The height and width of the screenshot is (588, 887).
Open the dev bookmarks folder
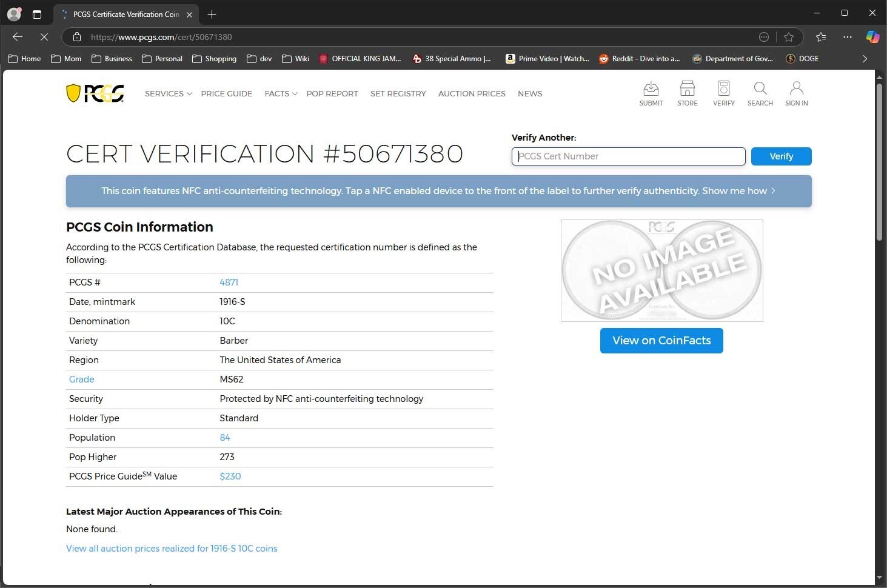(259, 59)
